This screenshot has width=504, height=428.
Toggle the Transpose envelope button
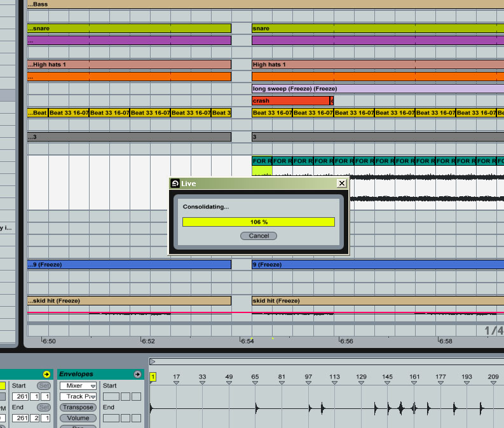pyautogui.click(x=78, y=407)
